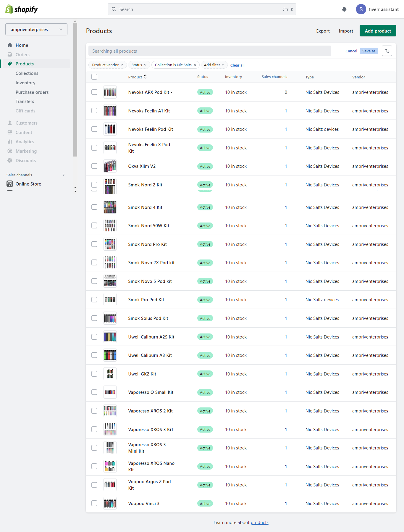Click the Home house icon in sidebar
404x532 pixels.
pos(10,45)
